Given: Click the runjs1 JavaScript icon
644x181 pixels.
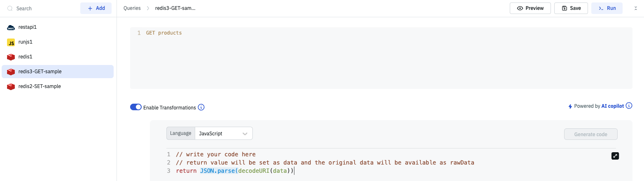Looking at the screenshot, I should [x=11, y=42].
